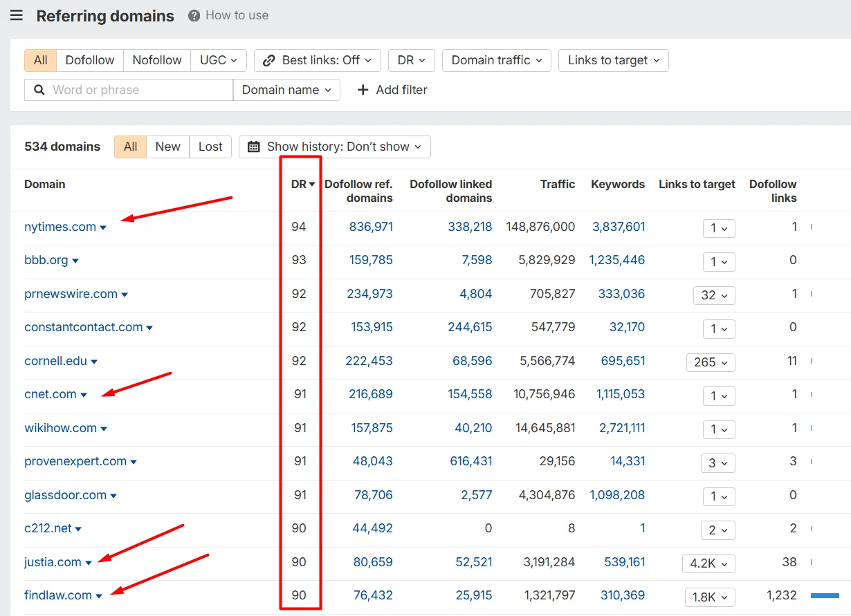Image resolution: width=851 pixels, height=616 pixels.
Task: Open the bbb.org domain link
Action: tap(46, 260)
